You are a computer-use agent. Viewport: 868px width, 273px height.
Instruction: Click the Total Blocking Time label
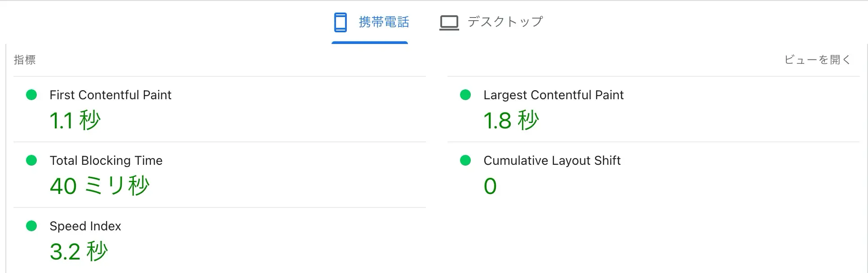pos(106,161)
